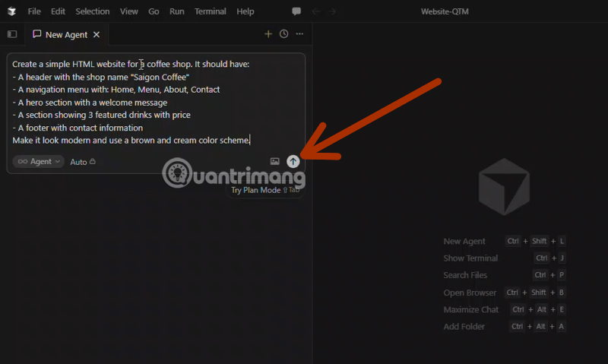This screenshot has height=364, width=608.
Task: Open the more options ellipsis menu
Action: pos(299,34)
